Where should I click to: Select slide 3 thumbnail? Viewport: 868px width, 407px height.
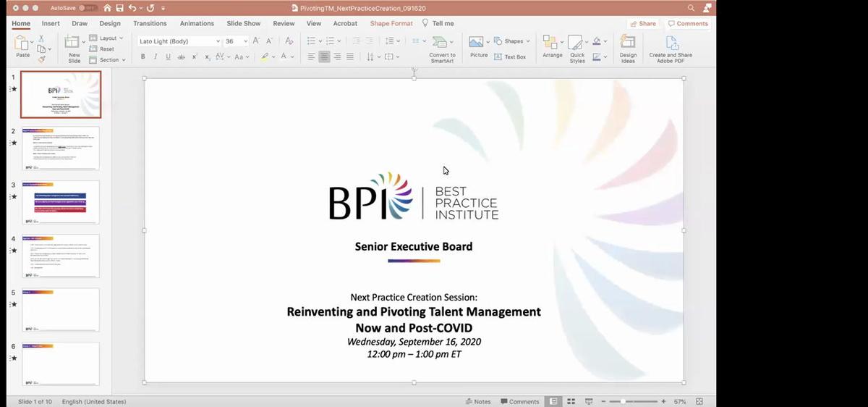tap(61, 202)
